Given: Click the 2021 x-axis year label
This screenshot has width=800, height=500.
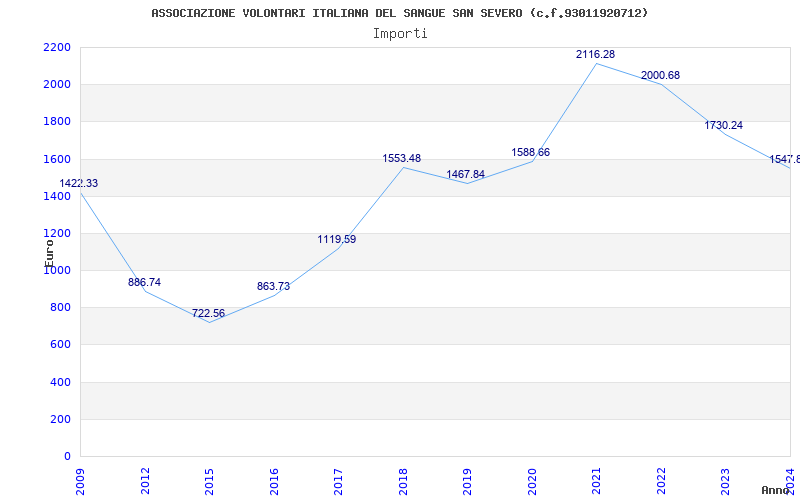Looking at the screenshot, I should (x=596, y=481).
